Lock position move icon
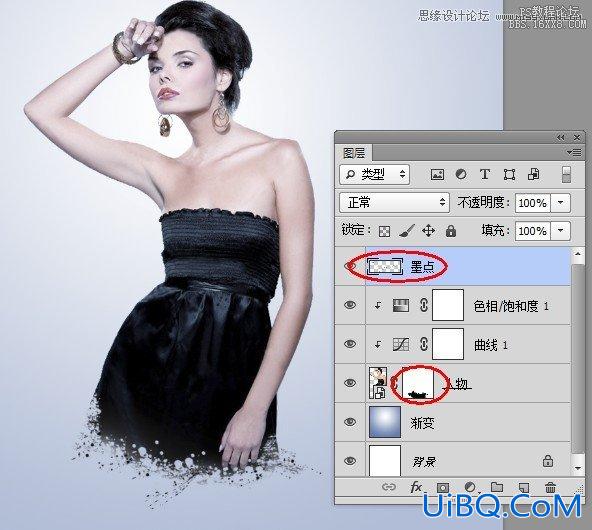This screenshot has width=592, height=530. (x=429, y=230)
